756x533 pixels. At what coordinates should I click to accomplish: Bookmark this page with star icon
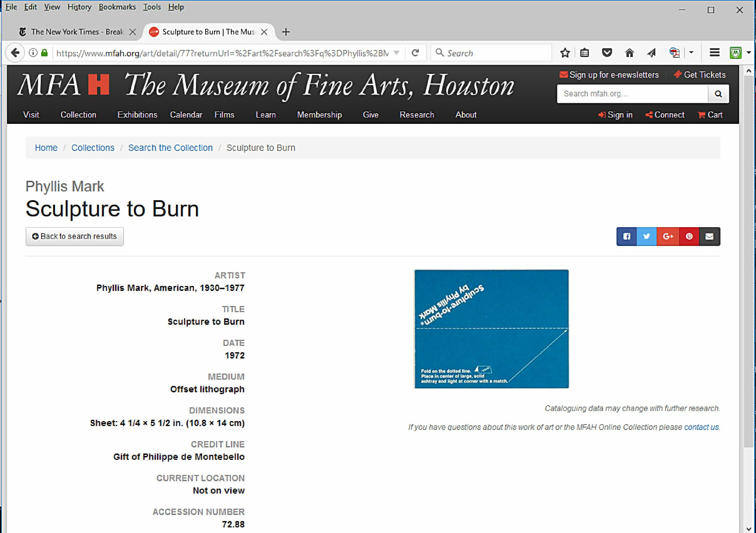click(565, 53)
